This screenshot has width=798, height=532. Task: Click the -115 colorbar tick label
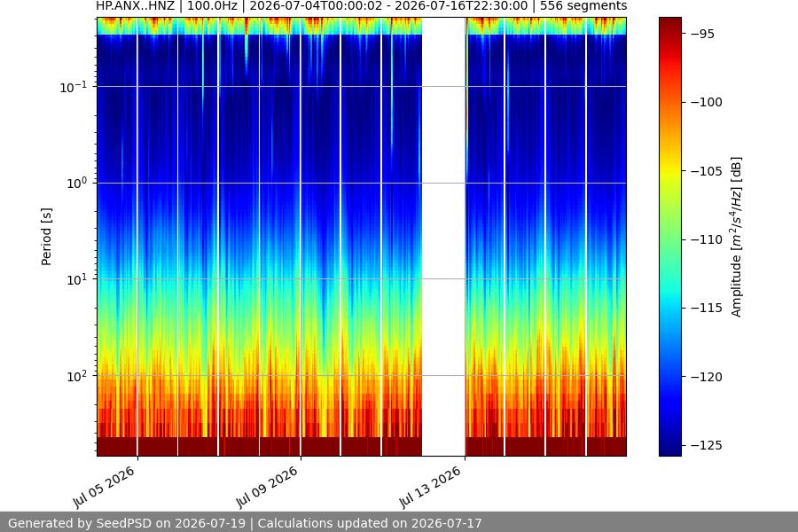tap(707, 308)
